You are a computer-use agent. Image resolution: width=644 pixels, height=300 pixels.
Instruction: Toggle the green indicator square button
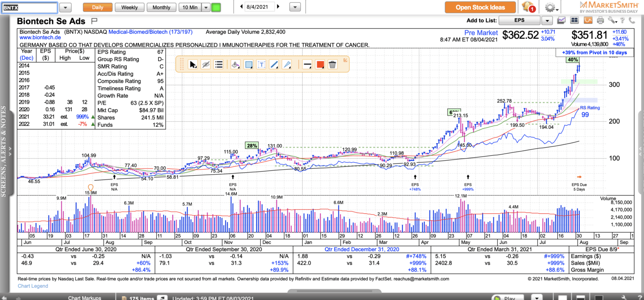point(216,7)
